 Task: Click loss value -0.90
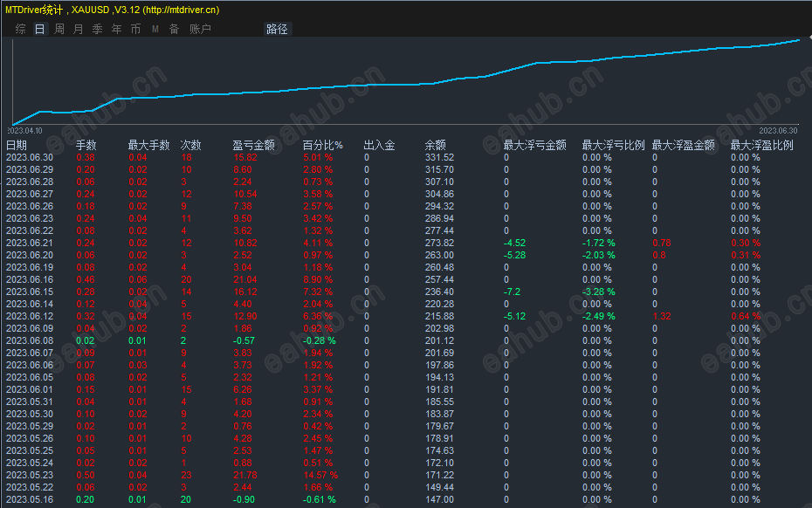pyautogui.click(x=244, y=500)
